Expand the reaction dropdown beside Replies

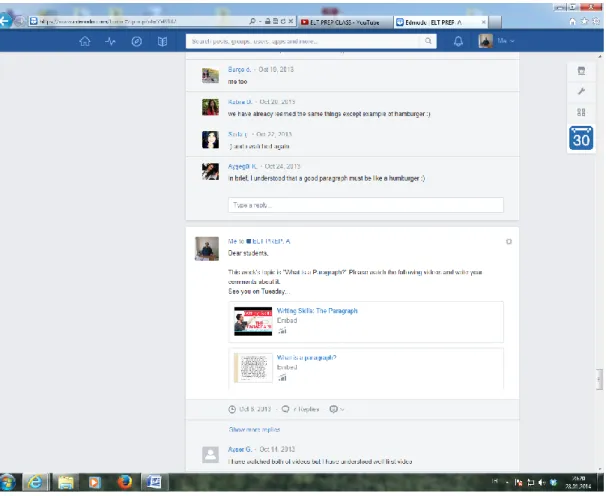[337, 409]
